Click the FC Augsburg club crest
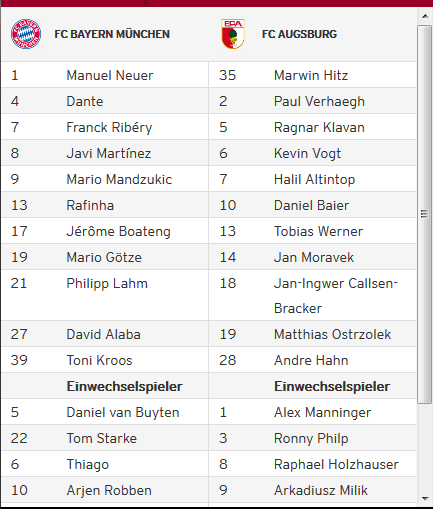 [233, 34]
